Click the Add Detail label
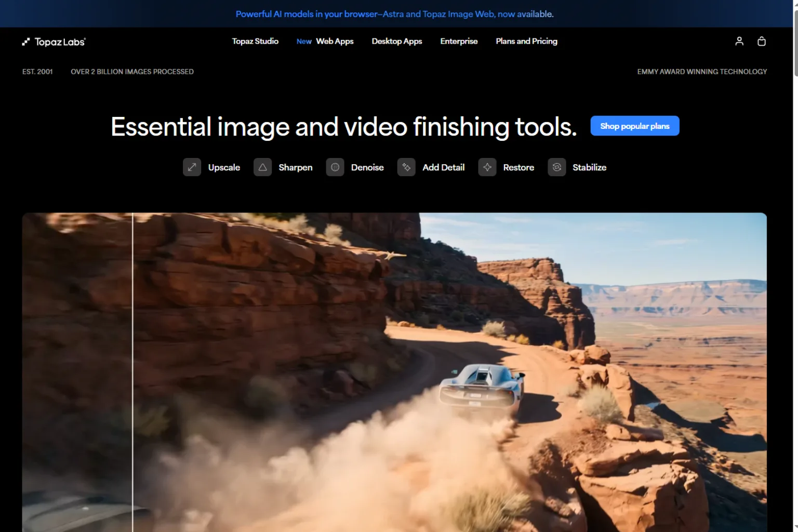The width and height of the screenshot is (798, 532). click(444, 167)
